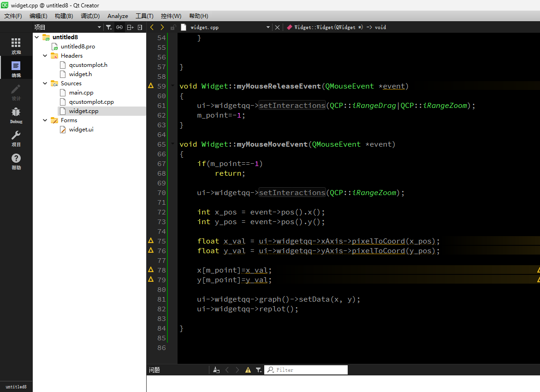
Task: Open Help mode question icon
Action: tap(16, 161)
